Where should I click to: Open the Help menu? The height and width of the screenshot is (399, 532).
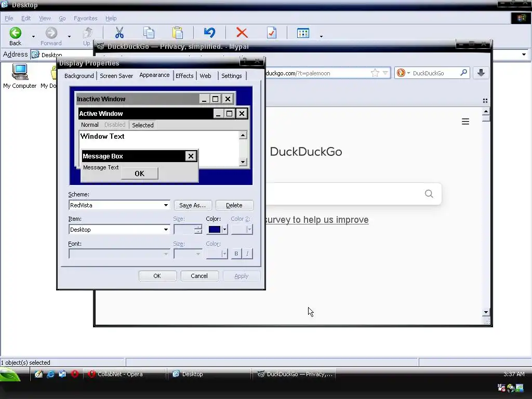(x=111, y=18)
